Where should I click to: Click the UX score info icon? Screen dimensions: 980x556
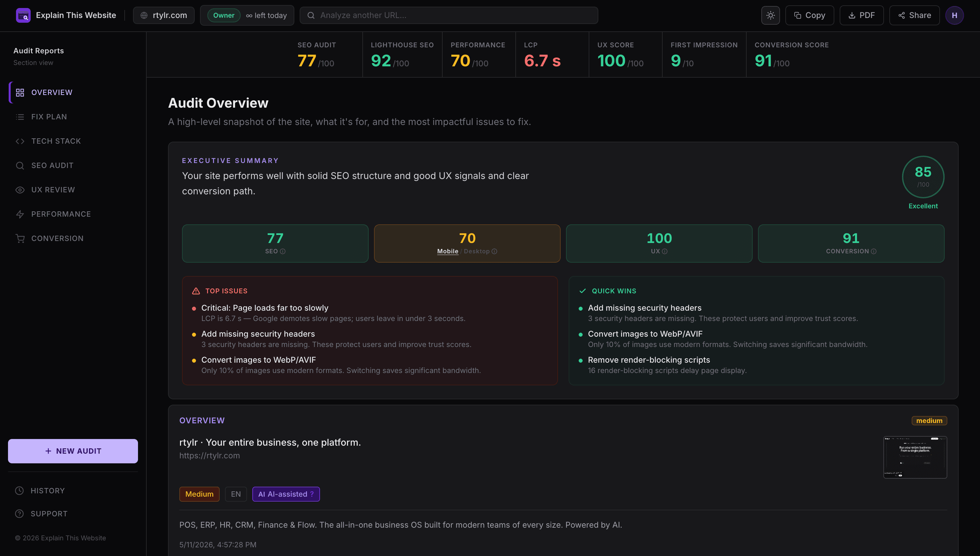pos(665,251)
